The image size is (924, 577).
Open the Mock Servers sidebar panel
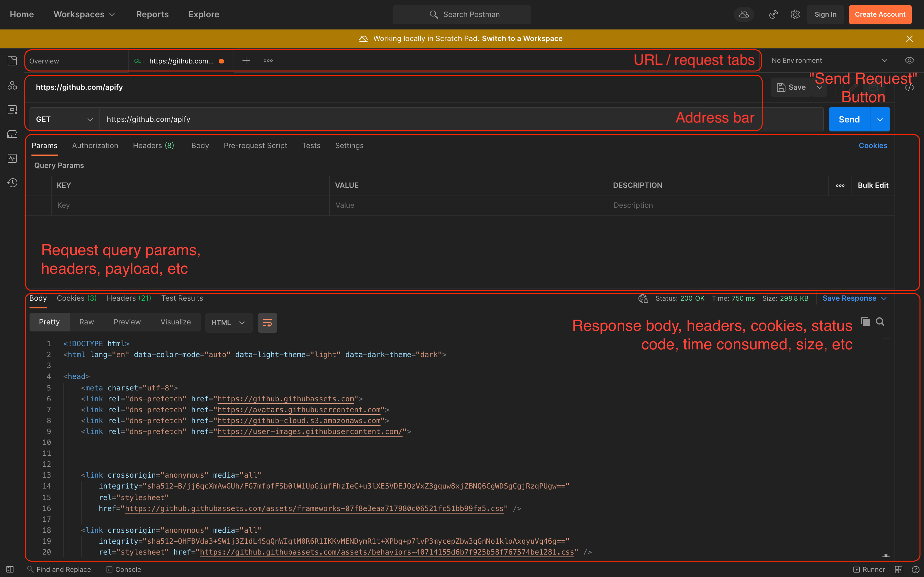click(12, 134)
